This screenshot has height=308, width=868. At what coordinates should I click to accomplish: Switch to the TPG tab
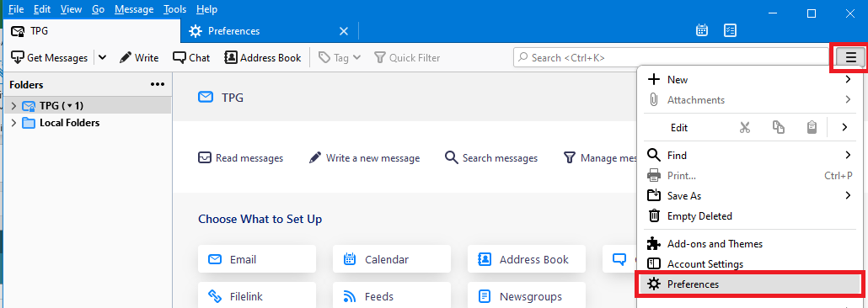pyautogui.click(x=92, y=31)
